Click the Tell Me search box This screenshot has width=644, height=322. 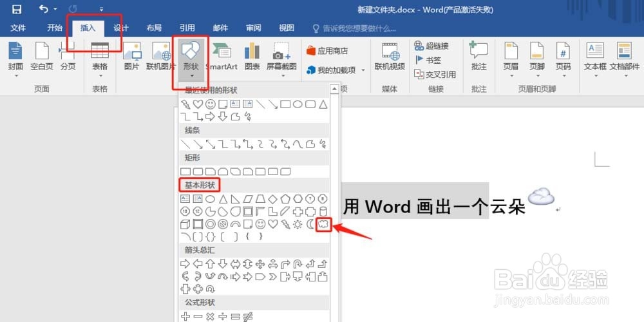coord(354,28)
